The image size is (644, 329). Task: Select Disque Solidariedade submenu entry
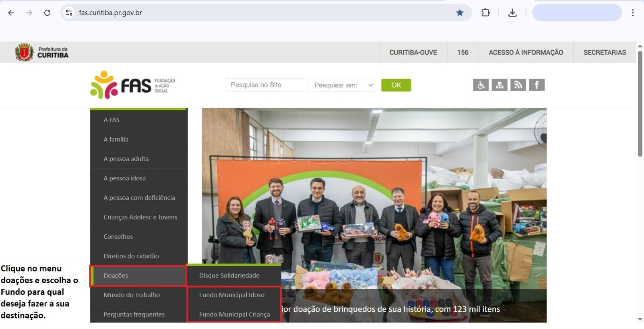(229, 275)
